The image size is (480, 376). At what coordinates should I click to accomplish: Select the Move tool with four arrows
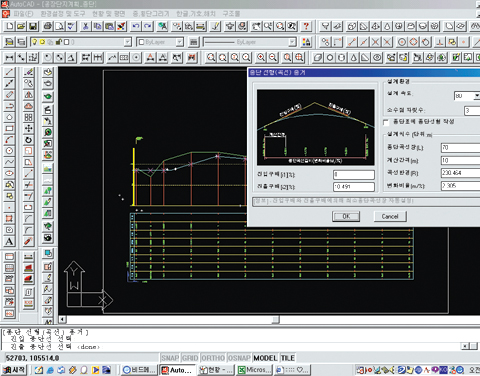tap(29, 128)
